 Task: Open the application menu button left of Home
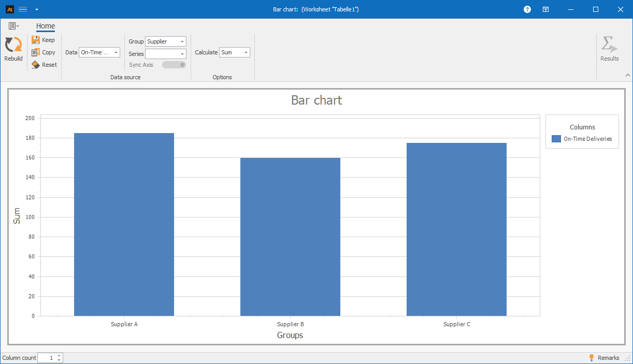coord(13,26)
